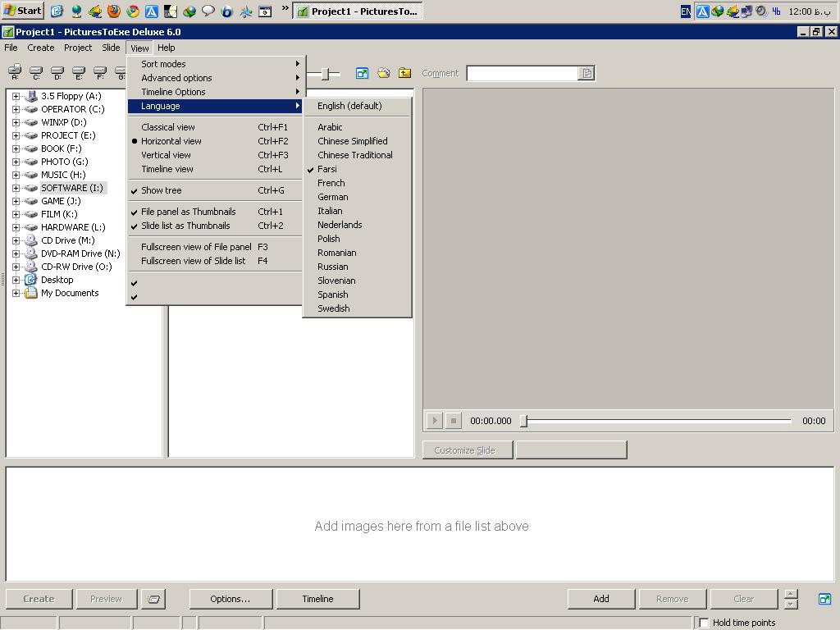
Task: Click the CD Drive (M:) disc icon
Action: tap(31, 240)
